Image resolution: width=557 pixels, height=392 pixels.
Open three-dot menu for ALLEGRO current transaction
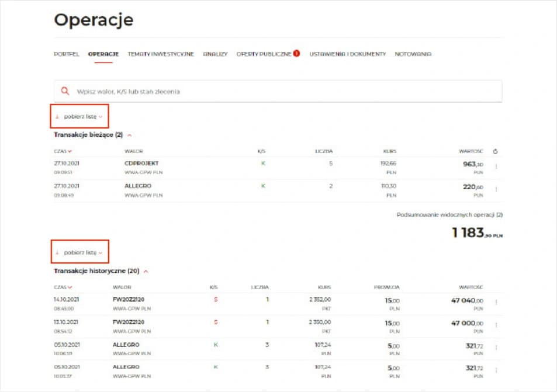pyautogui.click(x=496, y=189)
